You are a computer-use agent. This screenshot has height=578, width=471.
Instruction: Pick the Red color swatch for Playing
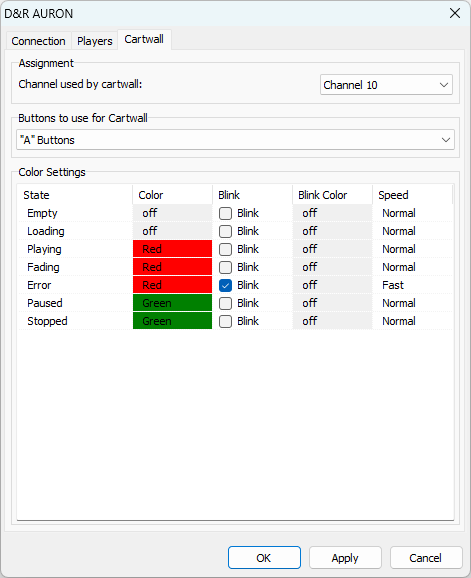coord(172,249)
